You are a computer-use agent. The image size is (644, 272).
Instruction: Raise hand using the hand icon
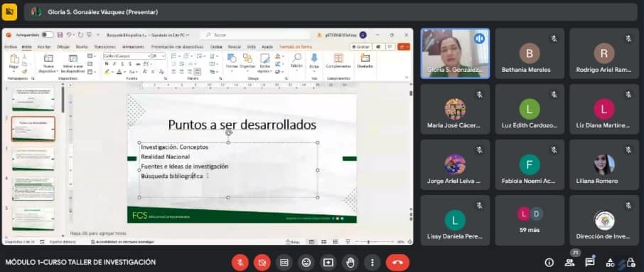pyautogui.click(x=350, y=263)
